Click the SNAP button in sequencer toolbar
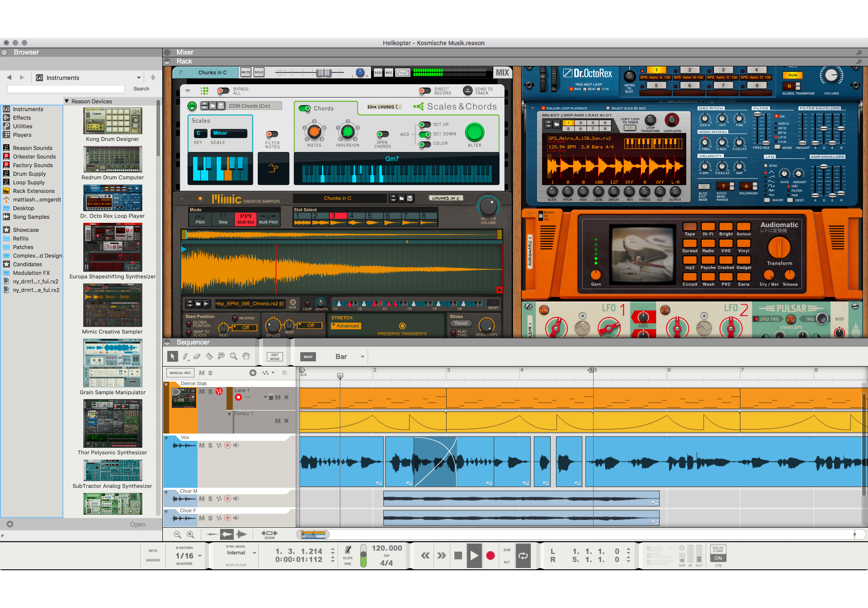868x608 pixels. click(x=308, y=357)
